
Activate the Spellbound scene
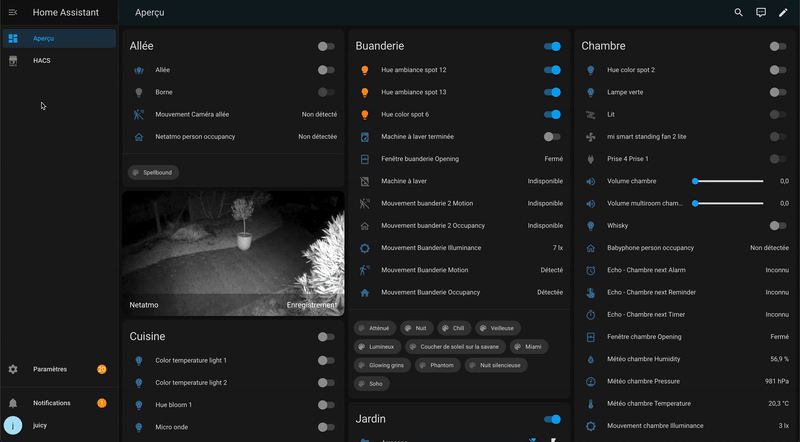click(153, 173)
